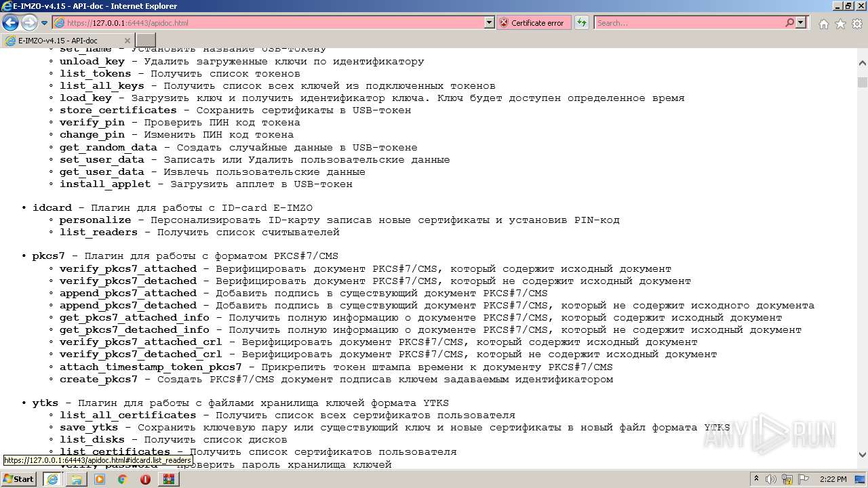
Task: Open the change_pin link
Action: click(92, 135)
